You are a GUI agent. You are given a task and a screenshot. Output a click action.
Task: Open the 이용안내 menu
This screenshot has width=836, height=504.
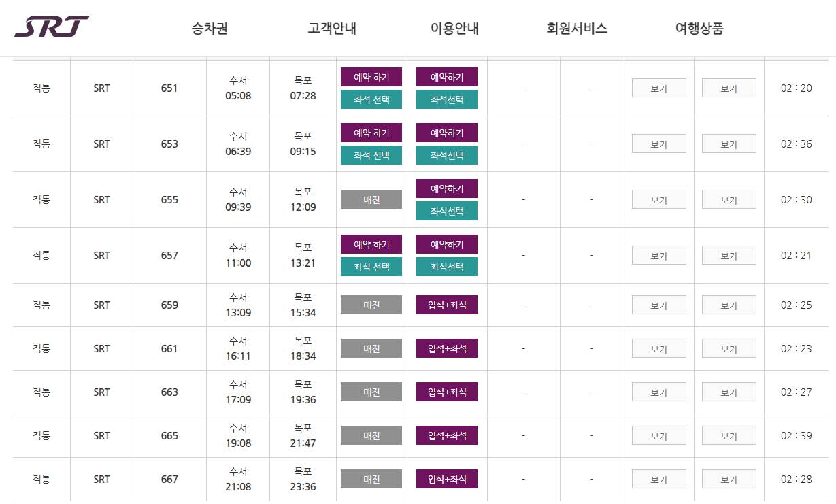tap(454, 29)
